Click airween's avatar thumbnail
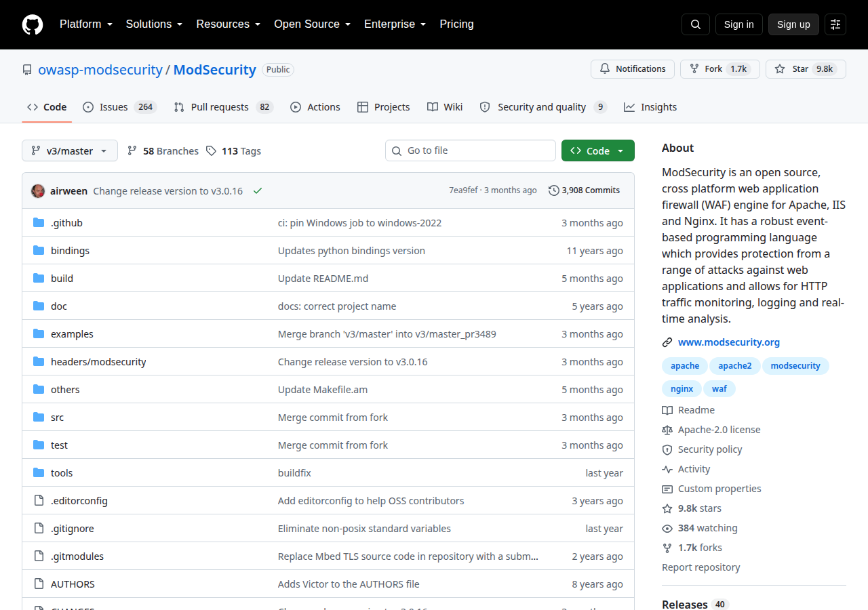Screen dimensions: 868x610 38,191
